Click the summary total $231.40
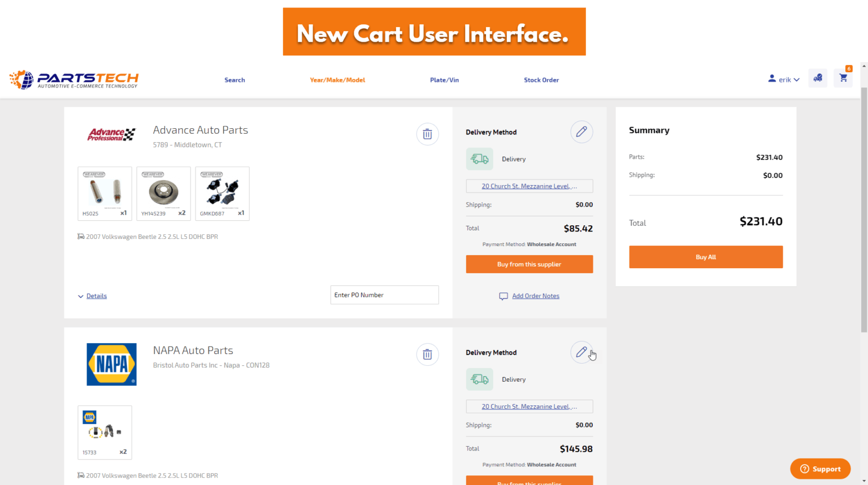This screenshot has height=485, width=868. click(761, 221)
